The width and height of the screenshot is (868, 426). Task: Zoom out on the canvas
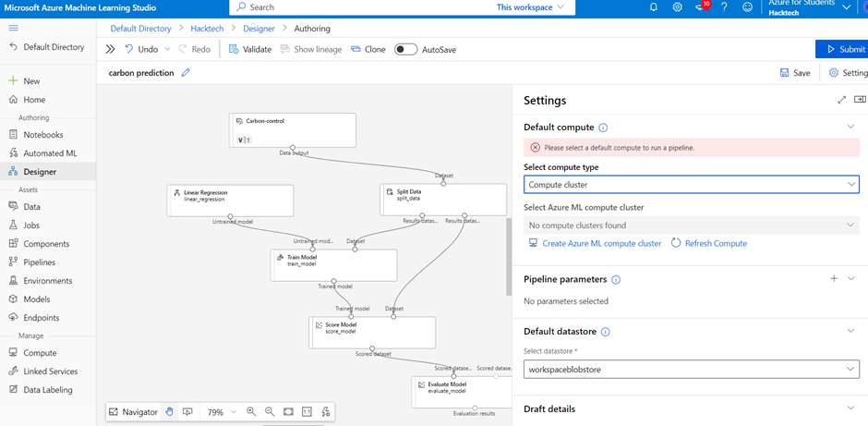pyautogui.click(x=270, y=411)
